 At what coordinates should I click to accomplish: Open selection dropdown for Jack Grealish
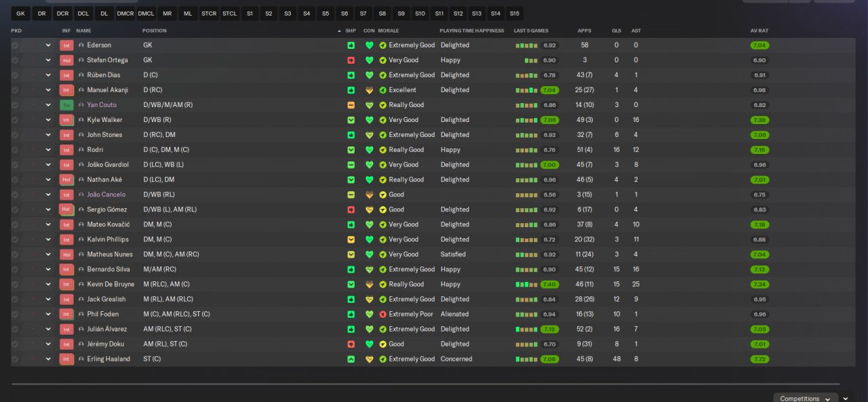click(48, 300)
